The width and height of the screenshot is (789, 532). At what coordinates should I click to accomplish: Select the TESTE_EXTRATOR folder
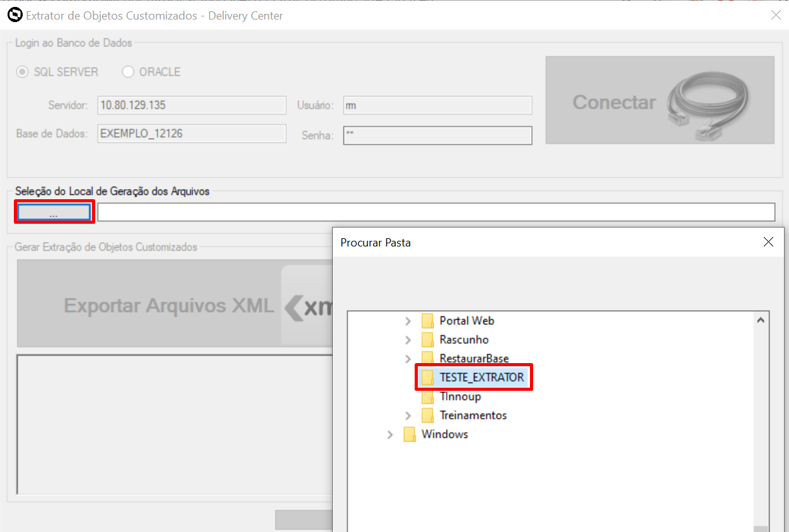481,378
